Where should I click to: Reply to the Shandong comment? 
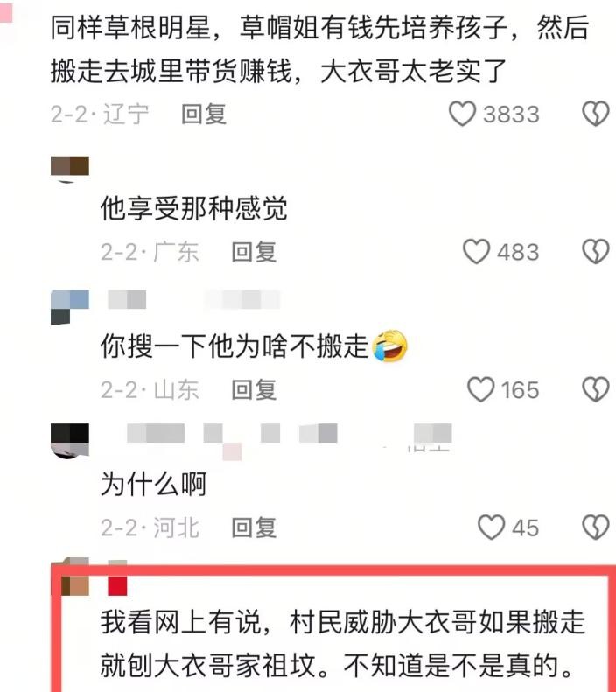[x=254, y=389]
